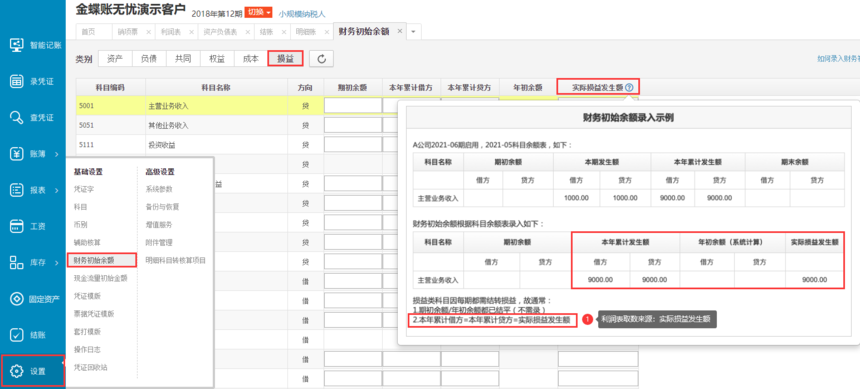Open 凭证回收站 in settings menu
This screenshot has width=860, height=389.
tap(90, 367)
